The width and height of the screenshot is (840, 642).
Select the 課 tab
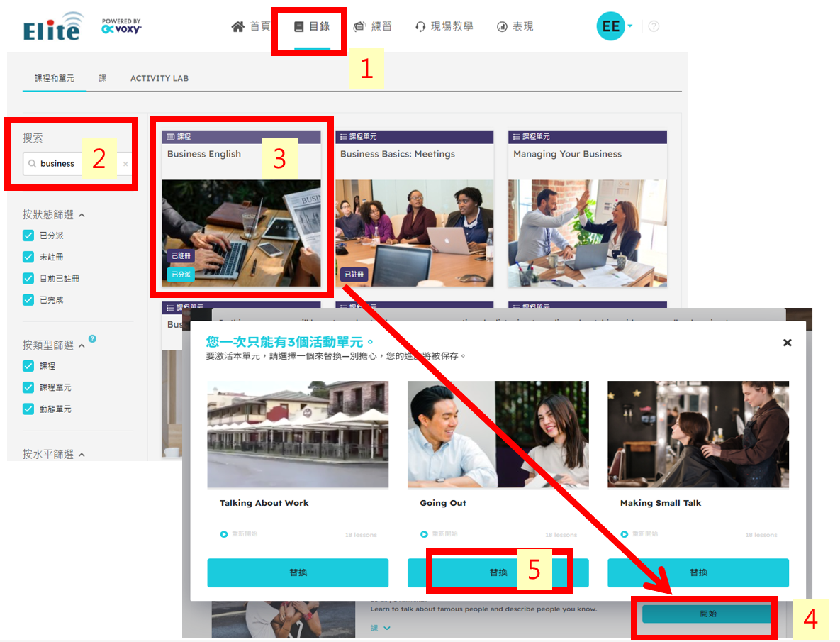coord(103,78)
